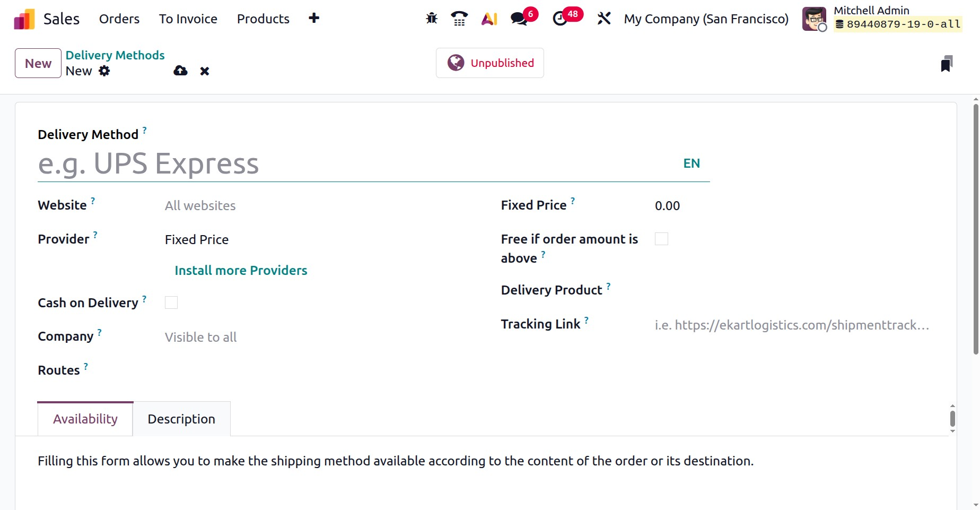Discard changes with the X icon
The height and width of the screenshot is (510, 980).
[205, 71]
